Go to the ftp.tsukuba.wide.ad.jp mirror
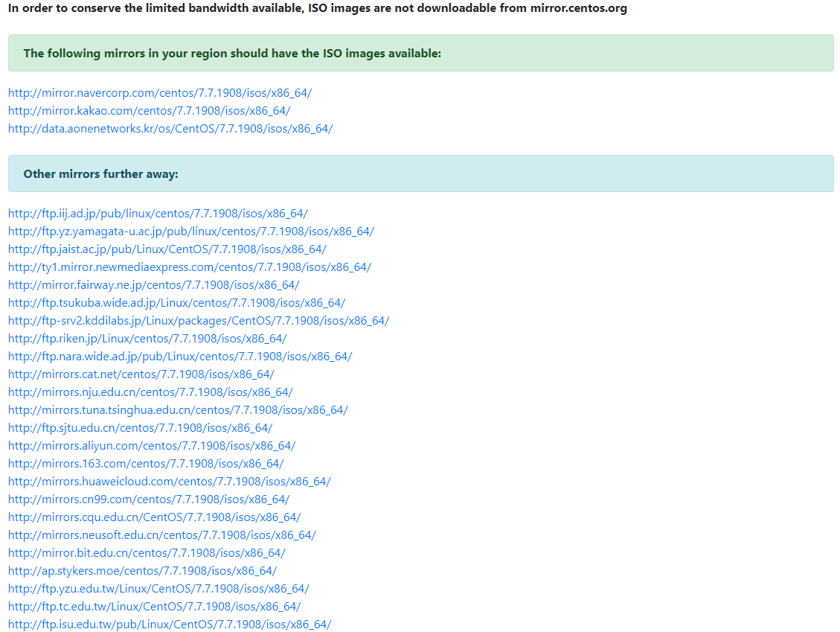Image resolution: width=840 pixels, height=632 pixels. point(177,303)
